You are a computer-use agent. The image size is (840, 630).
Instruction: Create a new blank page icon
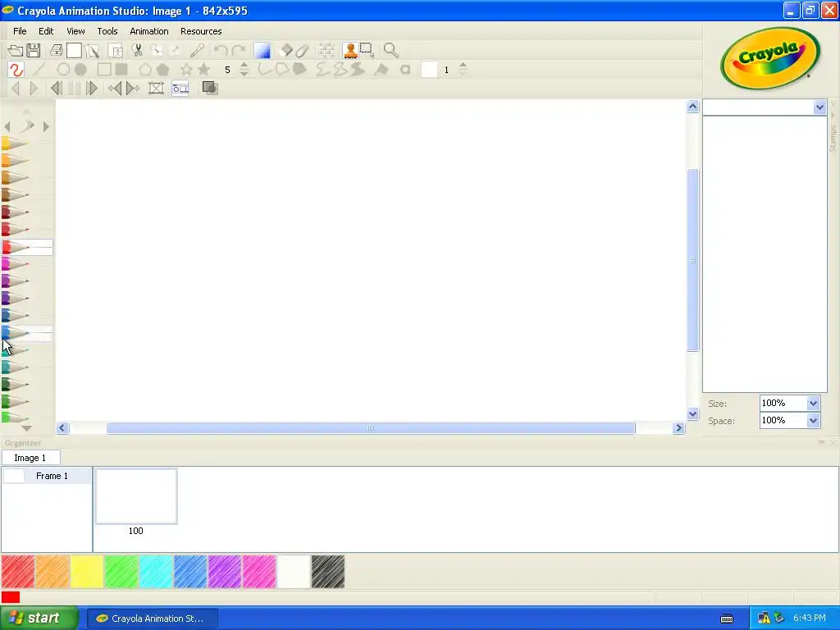coord(74,50)
